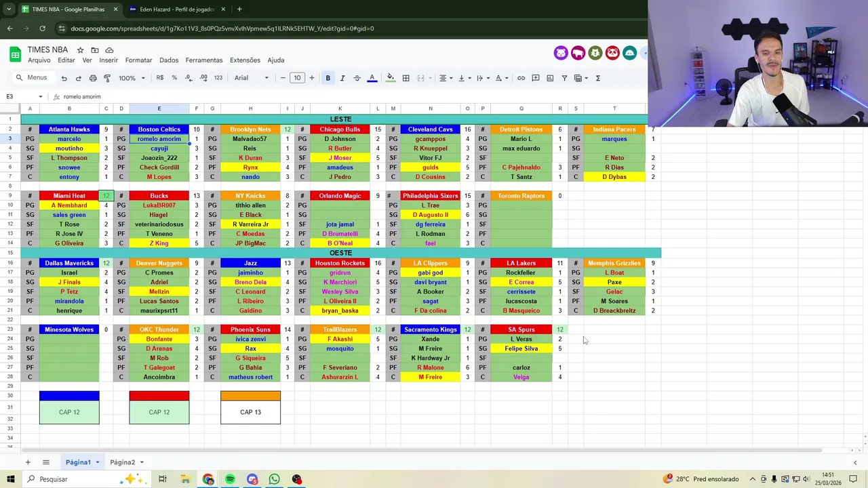Open the borders tool
Screen dimensions: 868x488
pyautogui.click(x=406, y=78)
